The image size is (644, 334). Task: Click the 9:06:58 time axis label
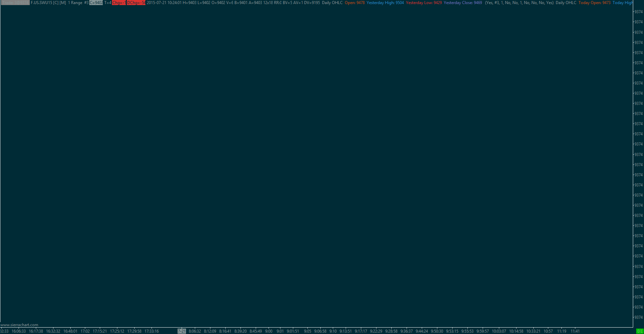pos(320,331)
